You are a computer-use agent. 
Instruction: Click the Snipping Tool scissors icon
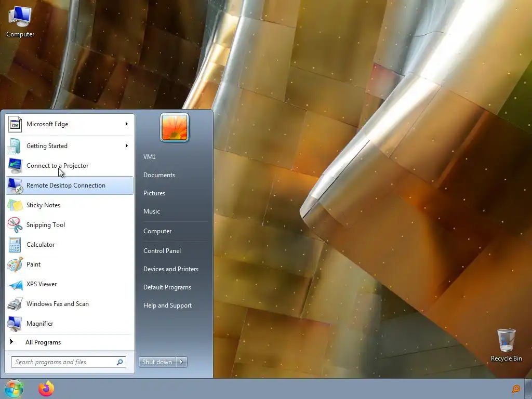(15, 224)
